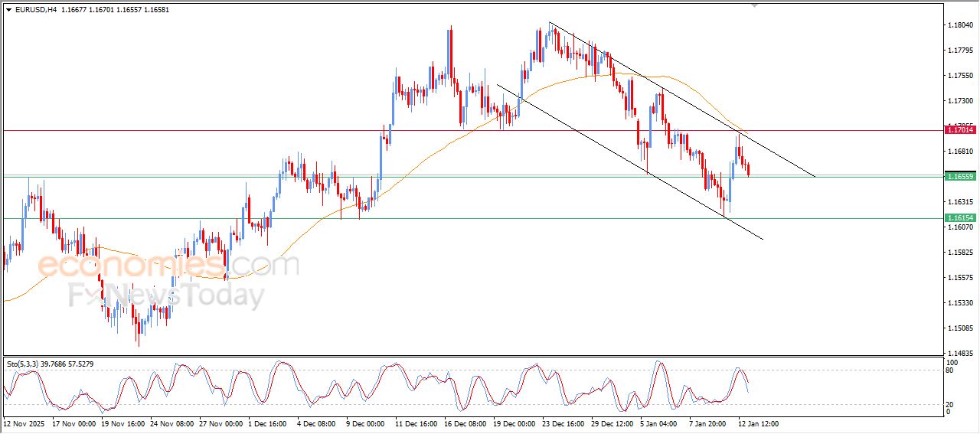Click the gray chart shift marker at top
980x434 pixels.
point(756,5)
